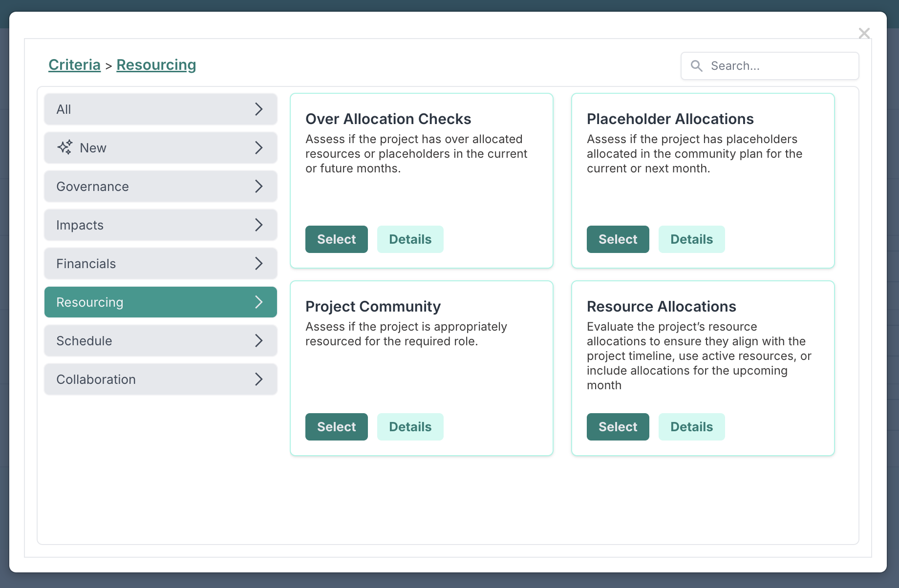Expand the Schedule row chevron
This screenshot has width=899, height=588.
click(x=259, y=341)
